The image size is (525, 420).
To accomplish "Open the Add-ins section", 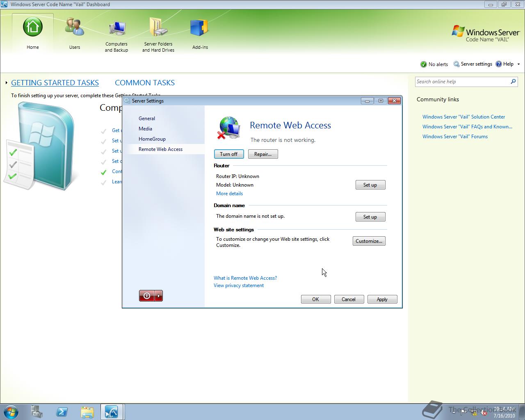I will click(200, 34).
